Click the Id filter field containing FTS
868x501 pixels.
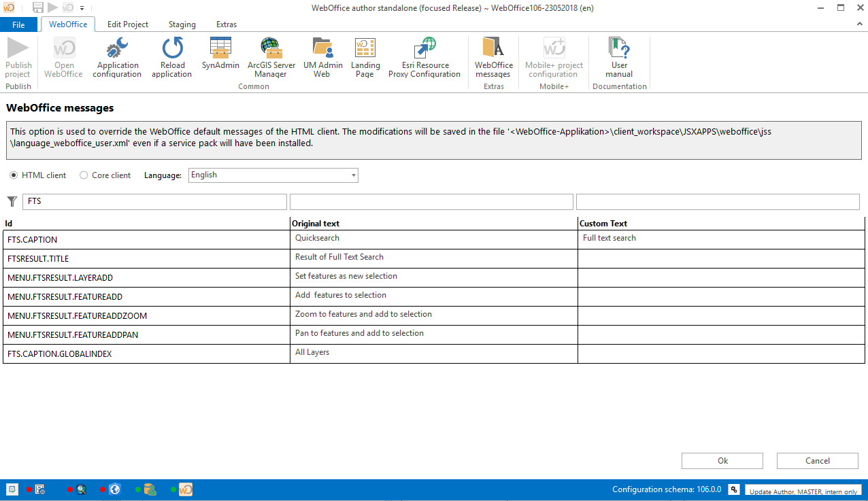coord(154,201)
